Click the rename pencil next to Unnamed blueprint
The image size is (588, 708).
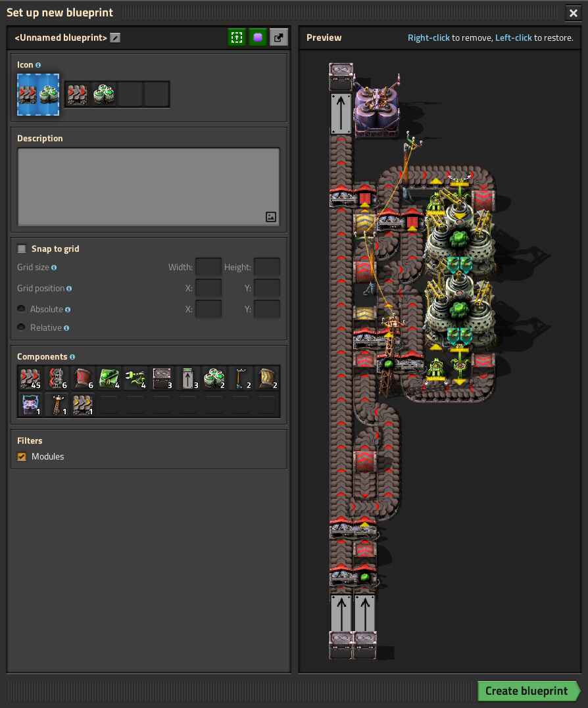[x=115, y=37]
